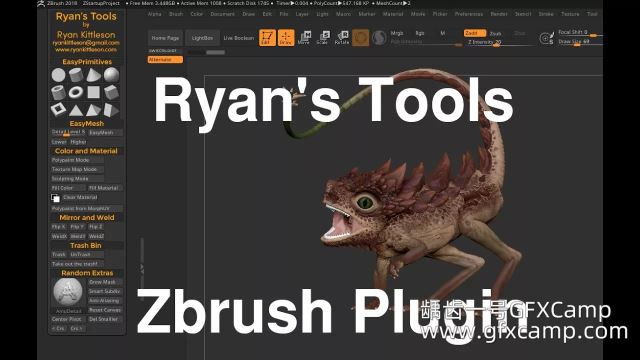Viewport: 640px width, 360px height.
Task: Toggle the Rgb channel button
Action: 420,33
